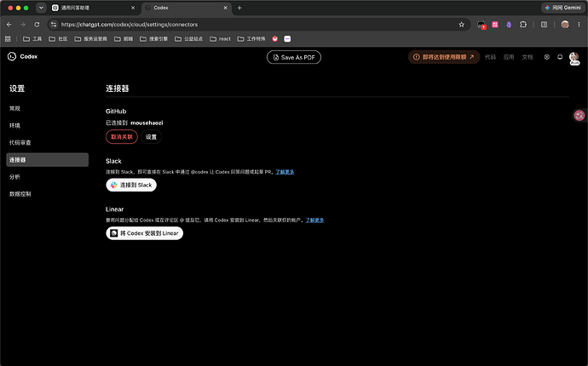Screen dimensions: 588x366
Task: Open the 代码 header link
Action: click(490, 57)
